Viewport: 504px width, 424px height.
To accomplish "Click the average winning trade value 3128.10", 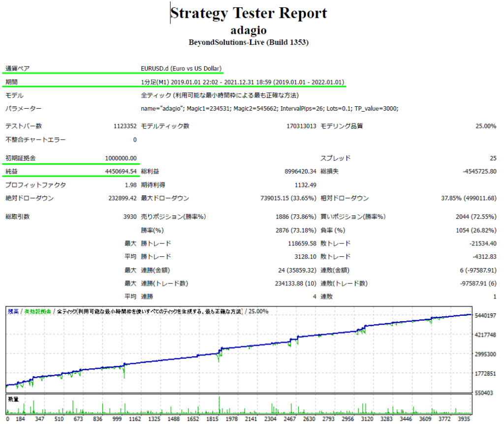I will click(306, 257).
